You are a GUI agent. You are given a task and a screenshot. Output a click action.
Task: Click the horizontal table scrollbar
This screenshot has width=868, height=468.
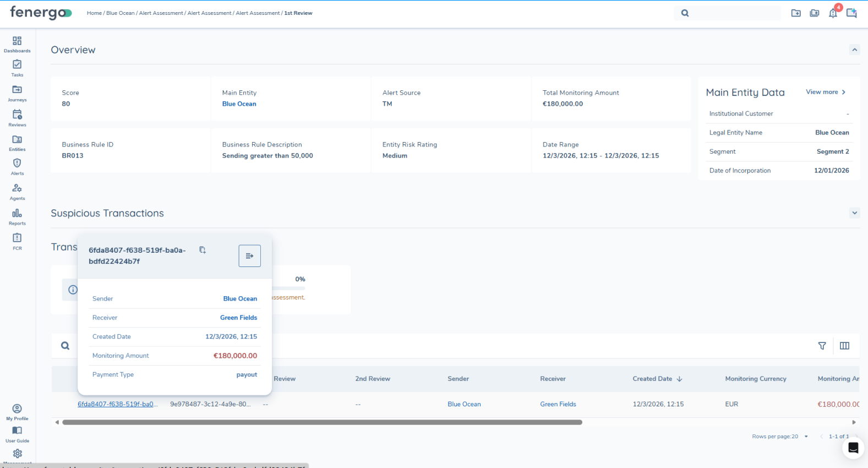tap(322, 422)
